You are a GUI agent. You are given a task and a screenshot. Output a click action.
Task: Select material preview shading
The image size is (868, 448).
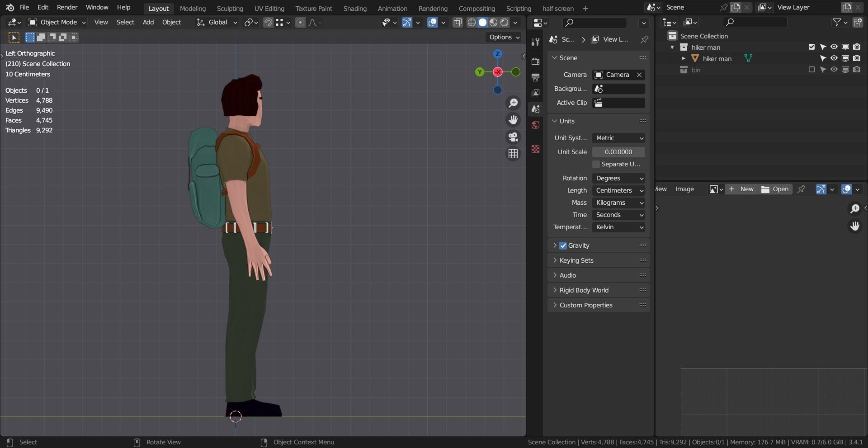tap(494, 23)
